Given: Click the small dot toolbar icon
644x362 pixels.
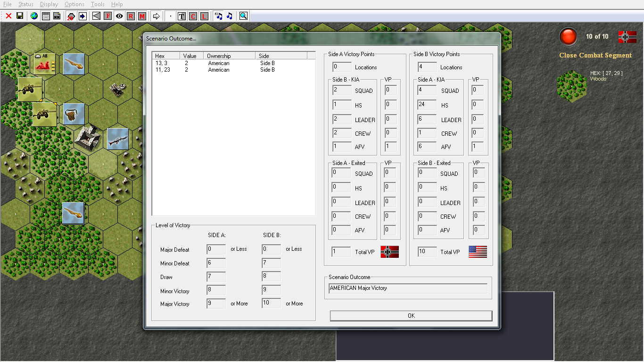Looking at the screenshot, I should pos(170,16).
